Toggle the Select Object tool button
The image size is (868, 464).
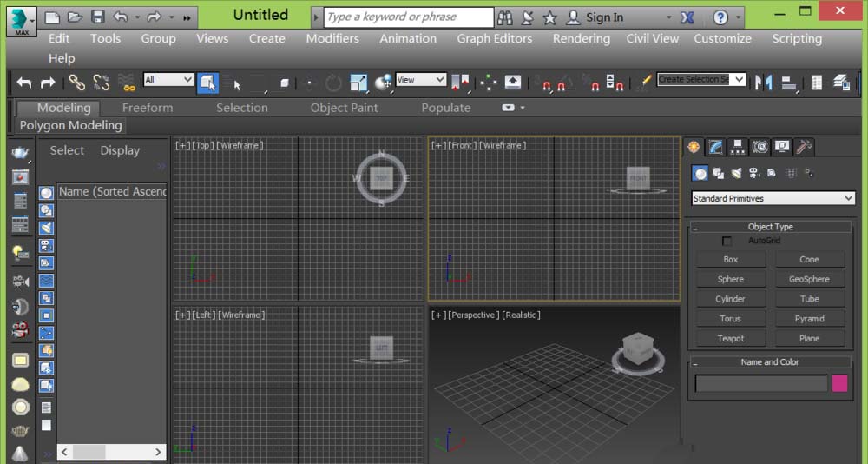click(x=207, y=83)
